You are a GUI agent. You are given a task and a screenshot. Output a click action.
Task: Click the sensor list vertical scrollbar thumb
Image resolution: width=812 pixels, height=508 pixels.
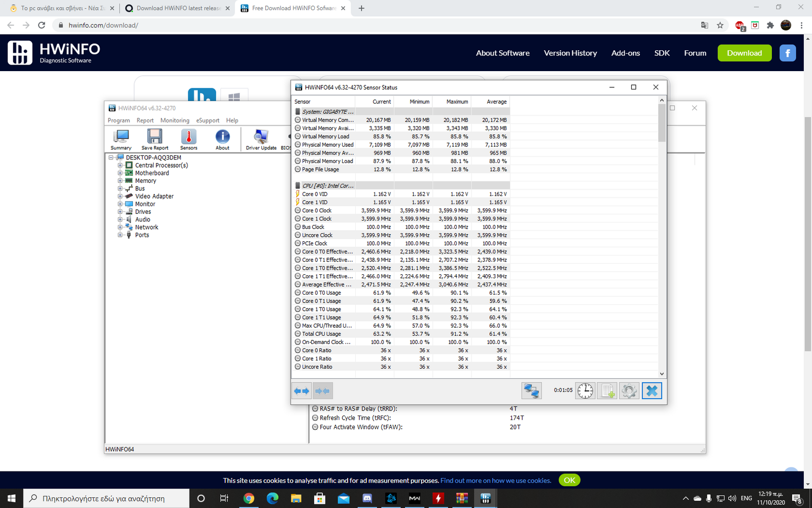[x=662, y=123]
